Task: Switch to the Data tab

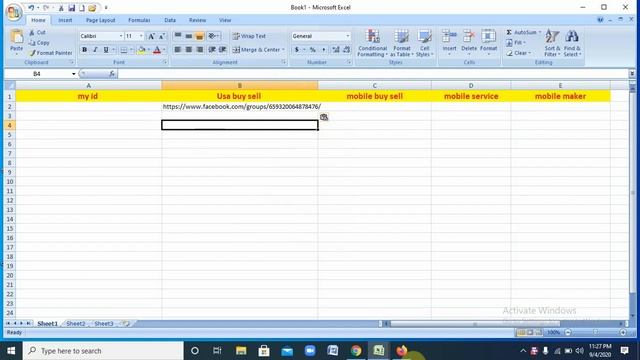Action: coord(170,20)
